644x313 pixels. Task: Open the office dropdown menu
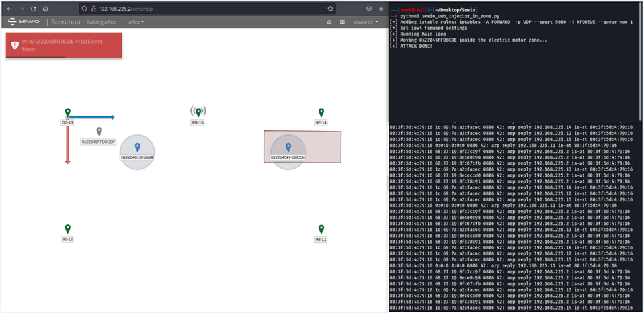136,22
